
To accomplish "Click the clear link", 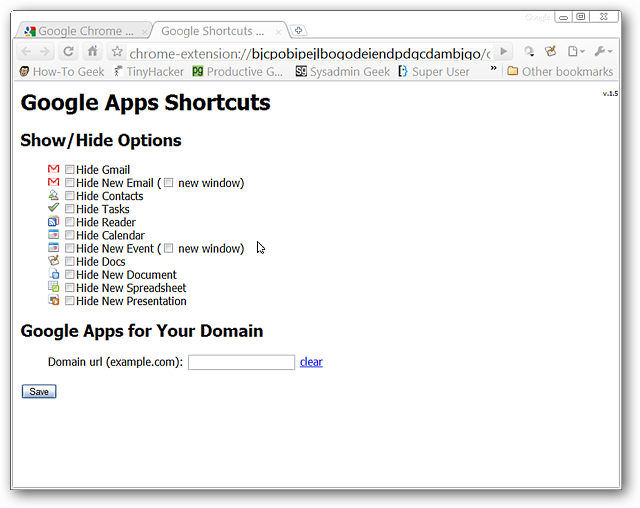I will [x=311, y=362].
